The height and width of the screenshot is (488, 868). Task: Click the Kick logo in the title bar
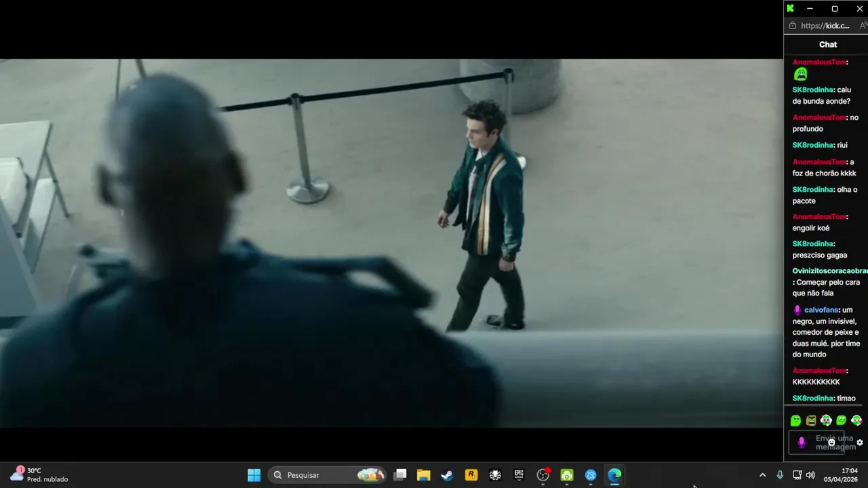(x=790, y=8)
